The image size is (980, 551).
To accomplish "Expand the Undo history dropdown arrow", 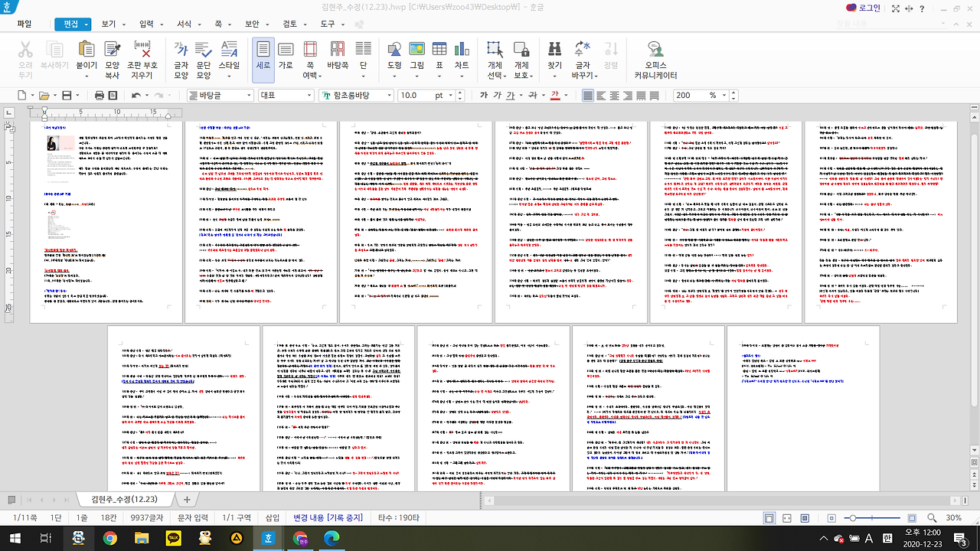I will pyautogui.click(x=147, y=96).
